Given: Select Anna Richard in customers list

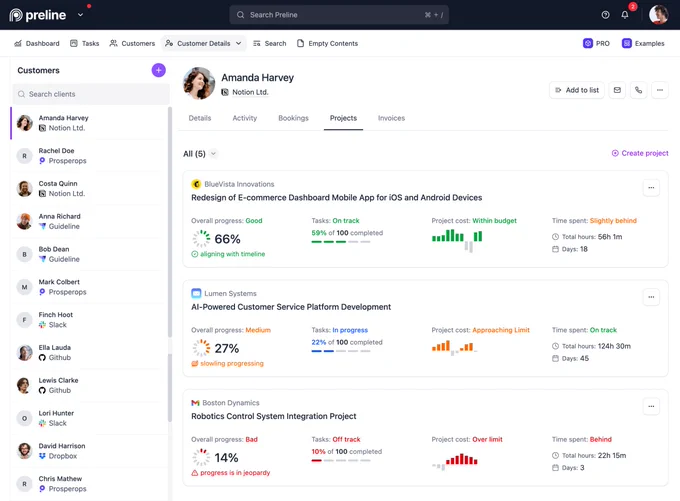Looking at the screenshot, I should click(x=89, y=221).
